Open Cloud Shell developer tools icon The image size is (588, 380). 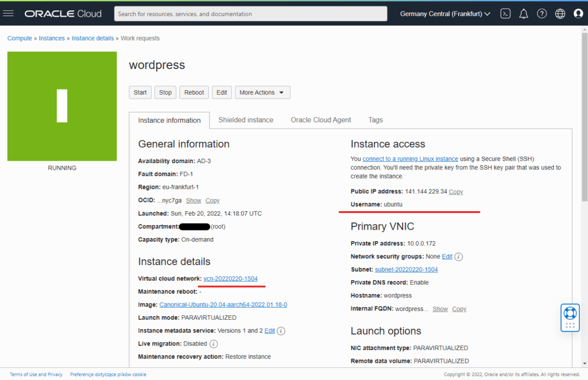pyautogui.click(x=505, y=14)
